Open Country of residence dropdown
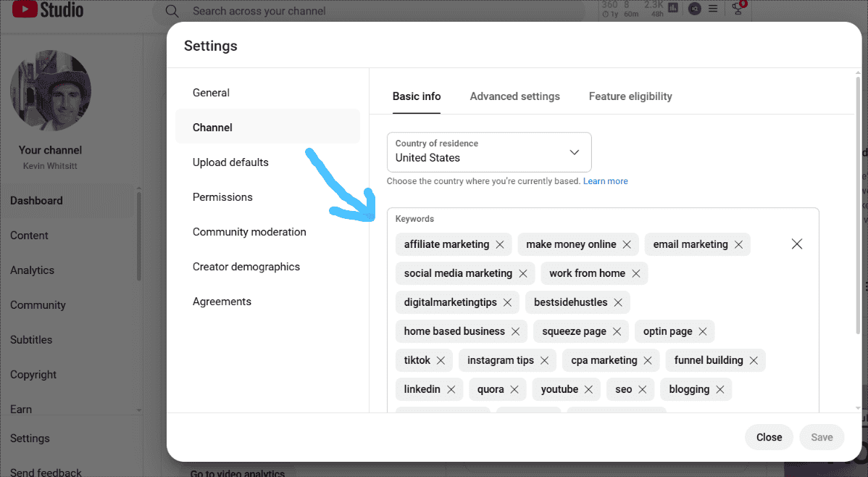 tap(489, 152)
